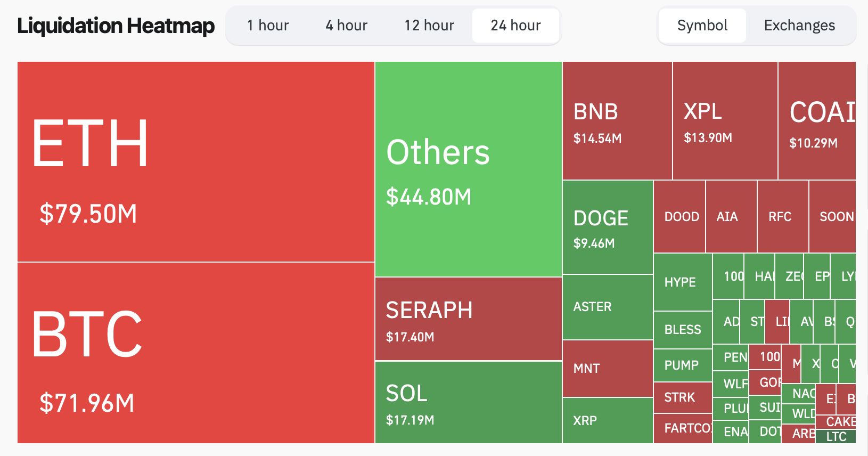
Task: Choose the 12 hour timeframe
Action: (x=429, y=26)
